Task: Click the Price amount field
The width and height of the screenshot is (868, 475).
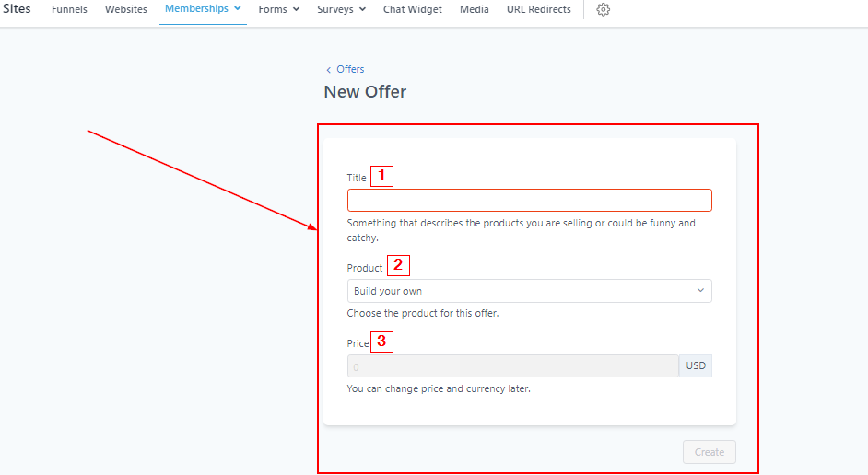Action: (512, 366)
